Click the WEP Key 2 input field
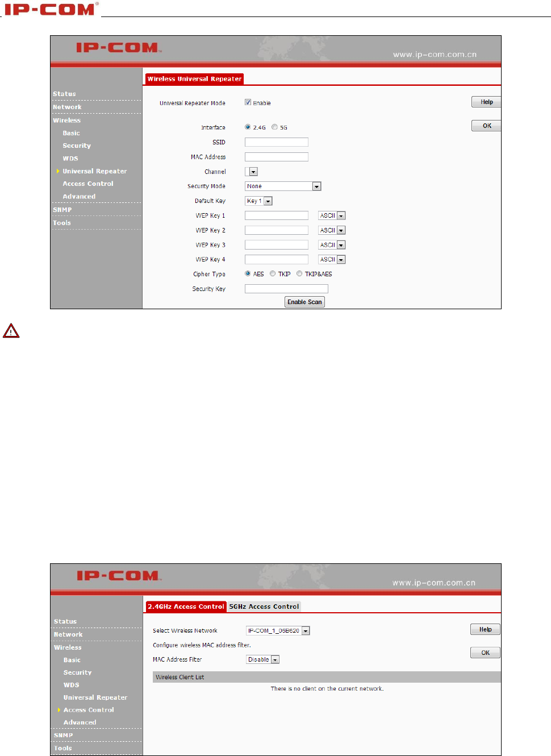The image size is (551, 756). click(x=277, y=230)
